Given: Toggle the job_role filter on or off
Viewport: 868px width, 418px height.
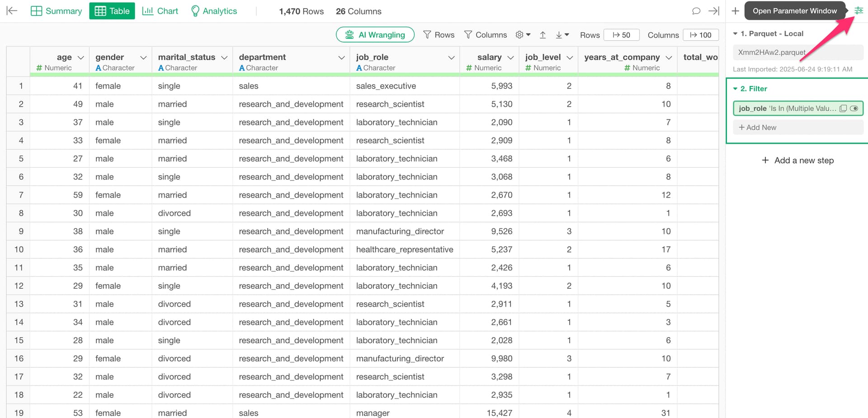Looking at the screenshot, I should [854, 109].
